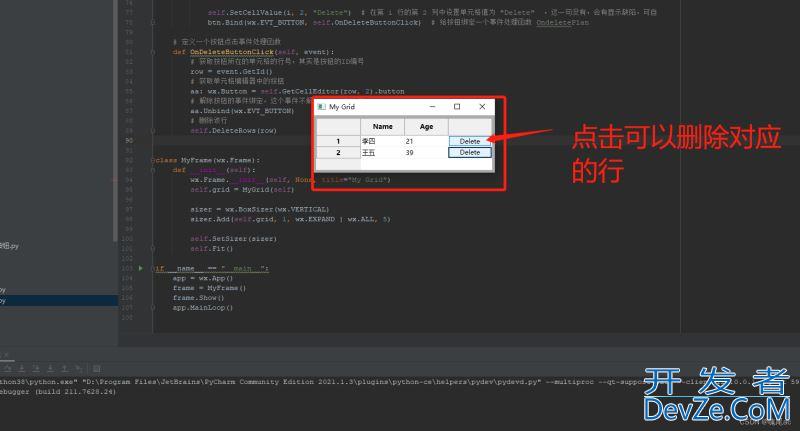Viewport: 800px width, 431px height.
Task: Place cursor on 'aa.Unbind(wx.EVT_BUTTON)' line
Action: [x=242, y=111]
